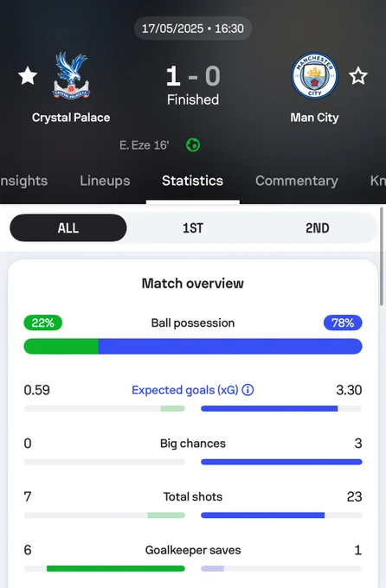Show 2ND half statistics
This screenshot has height=588, width=386.
point(318,227)
